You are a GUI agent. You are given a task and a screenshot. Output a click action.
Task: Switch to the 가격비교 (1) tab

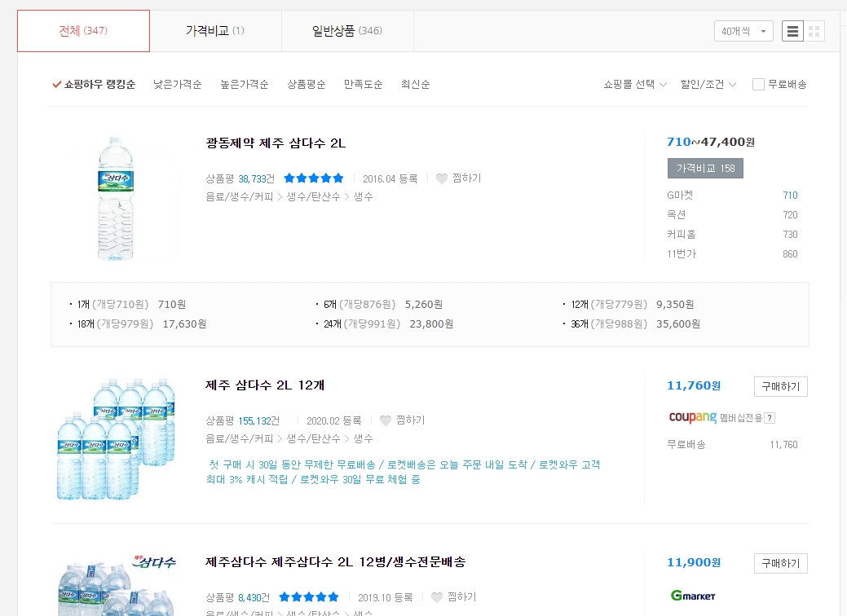click(214, 30)
